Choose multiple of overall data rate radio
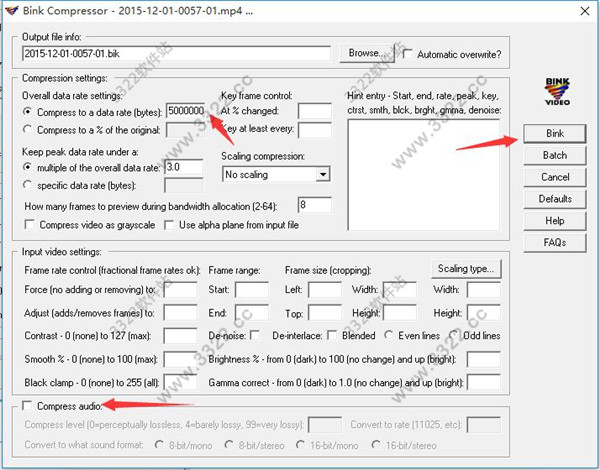This screenshot has width=600, height=470. (x=27, y=167)
